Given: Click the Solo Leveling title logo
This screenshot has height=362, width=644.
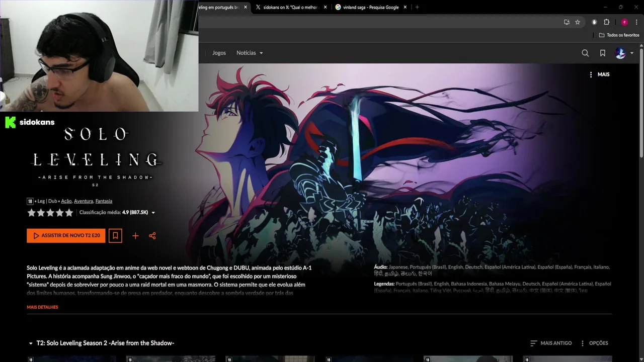Looking at the screenshot, I should click(x=96, y=156).
